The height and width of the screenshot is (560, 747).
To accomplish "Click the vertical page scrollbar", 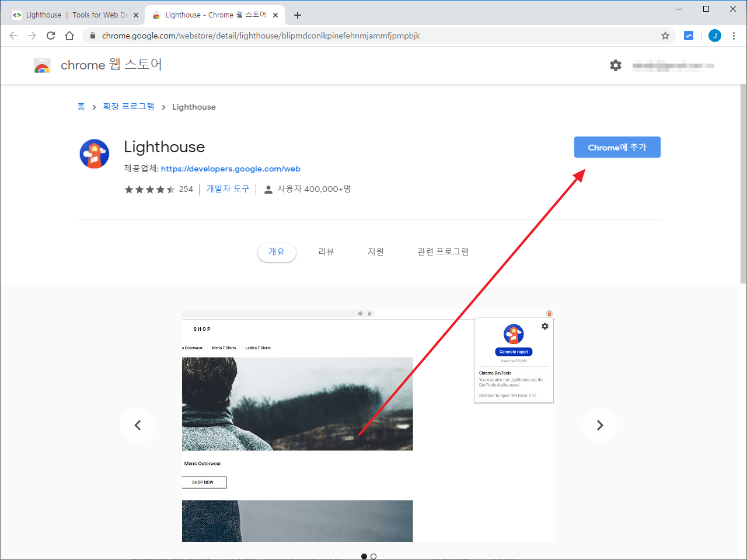I will [x=743, y=184].
